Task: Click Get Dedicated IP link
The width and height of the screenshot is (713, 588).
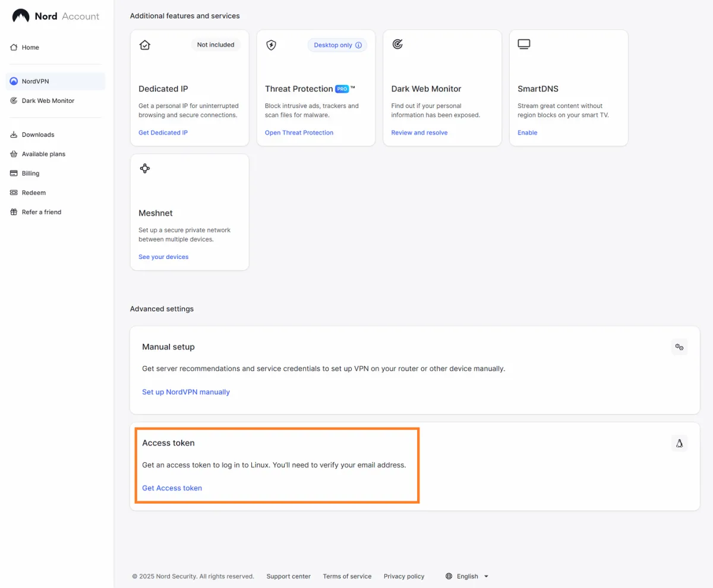Action: pyautogui.click(x=163, y=132)
